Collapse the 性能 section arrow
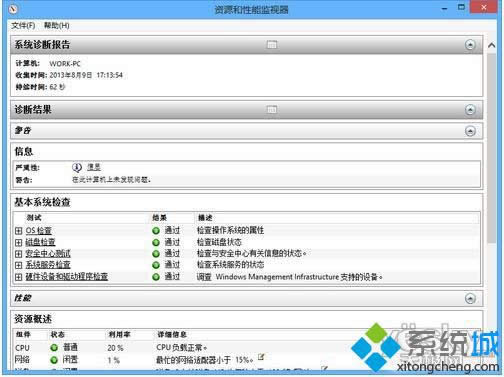The image size is (504, 377). coord(470,298)
